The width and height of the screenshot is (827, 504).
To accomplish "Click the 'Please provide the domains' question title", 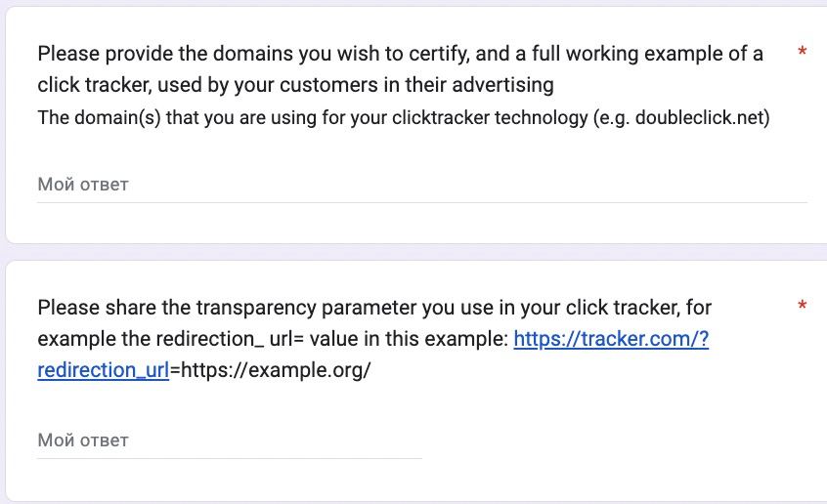I will [401, 69].
